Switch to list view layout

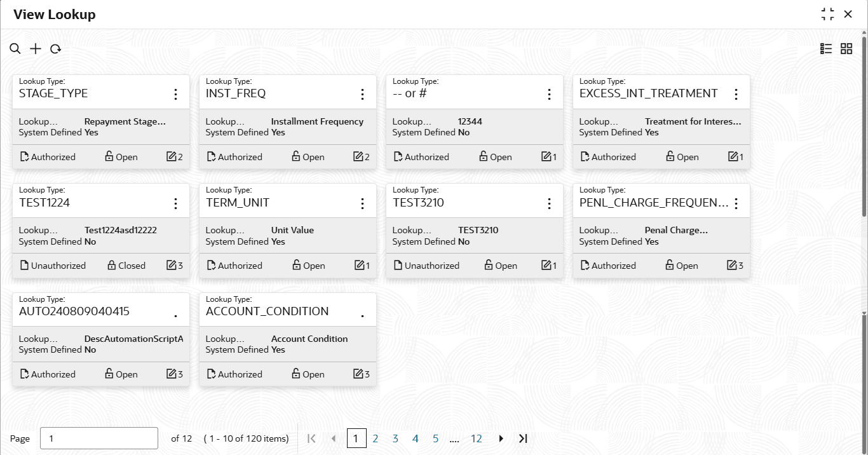[x=826, y=49]
